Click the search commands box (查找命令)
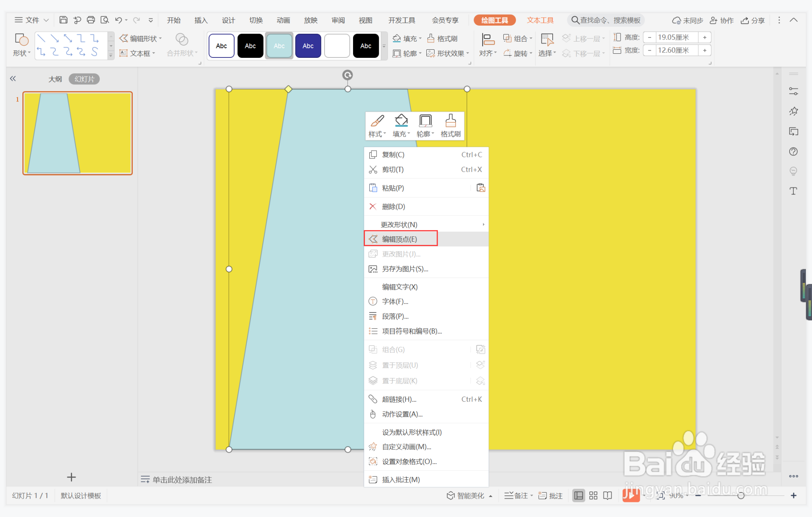 point(606,20)
